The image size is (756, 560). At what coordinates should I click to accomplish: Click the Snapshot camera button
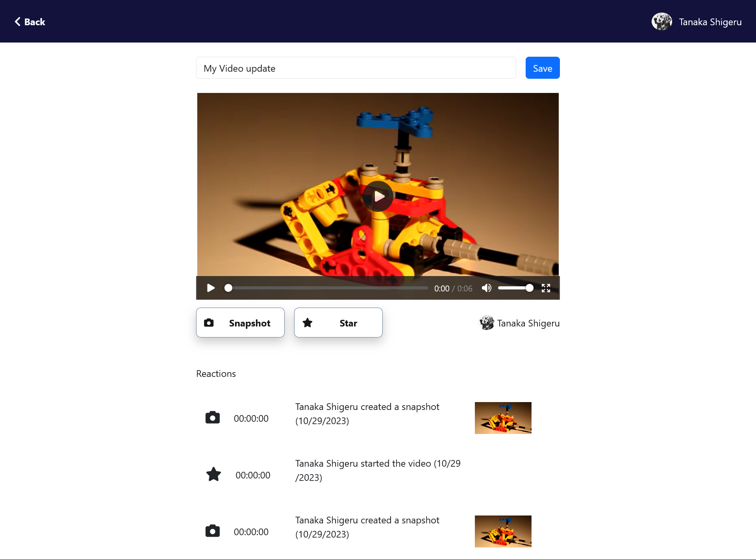[240, 323]
